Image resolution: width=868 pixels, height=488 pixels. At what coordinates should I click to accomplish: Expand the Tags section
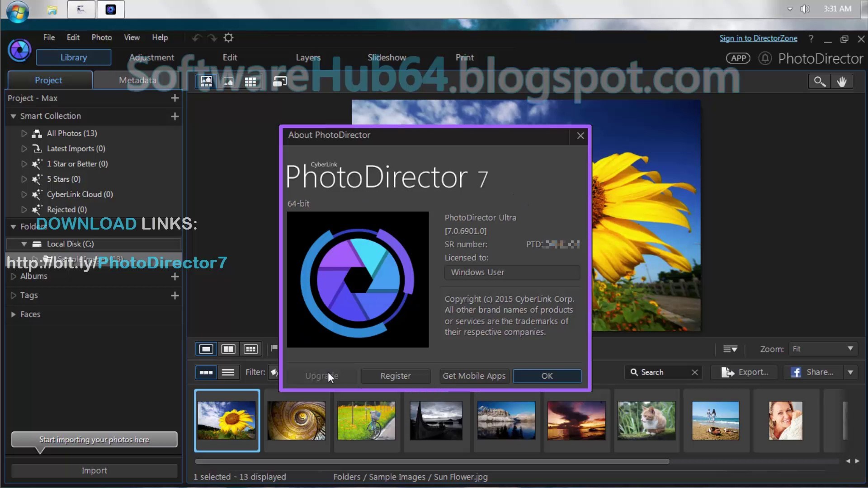click(13, 296)
